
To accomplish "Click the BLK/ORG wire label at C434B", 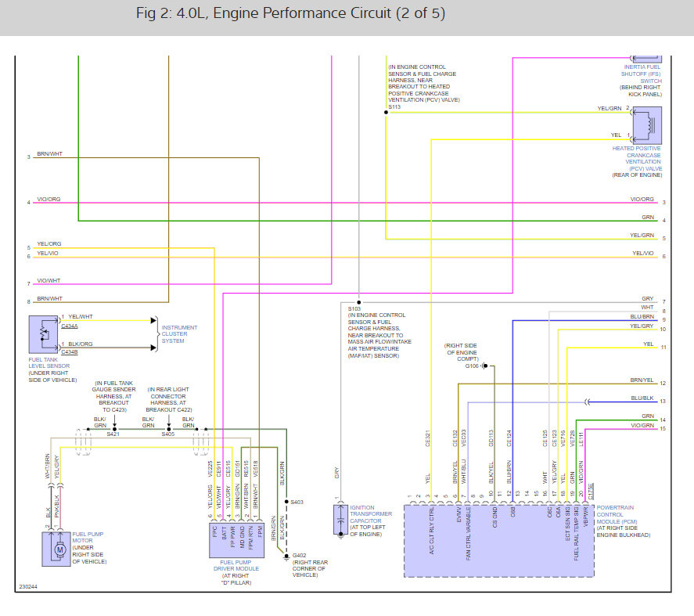I will click(81, 344).
